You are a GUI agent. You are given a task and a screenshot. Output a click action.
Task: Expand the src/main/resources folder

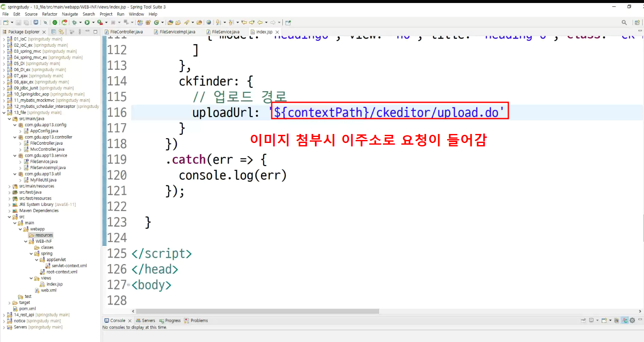[x=9, y=186]
